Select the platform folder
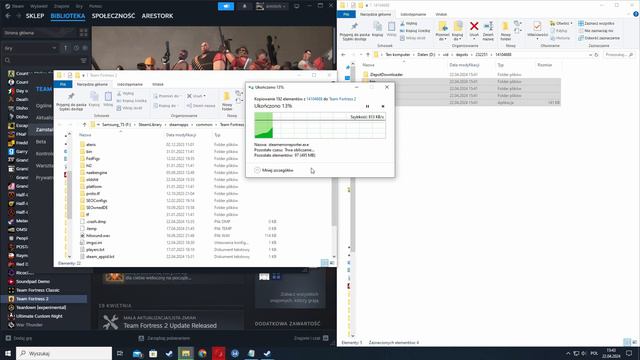 pyautogui.click(x=94, y=187)
